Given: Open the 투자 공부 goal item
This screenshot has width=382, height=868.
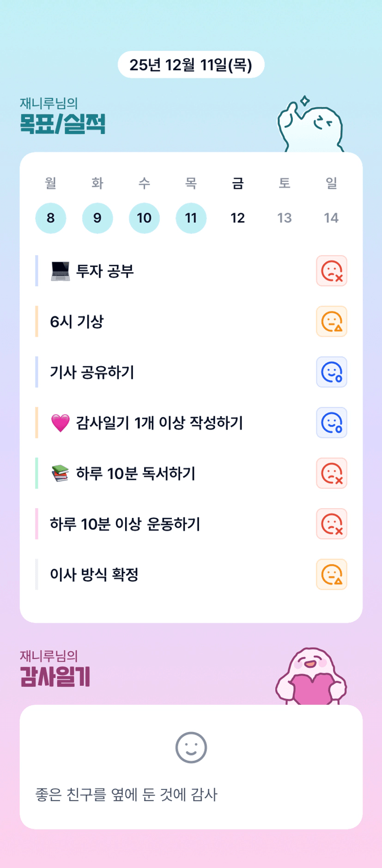Looking at the screenshot, I should click(105, 271).
